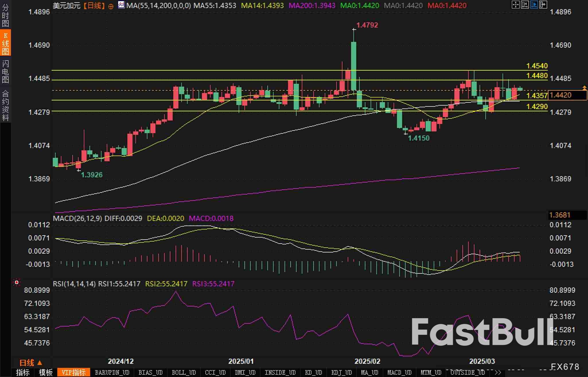
Task: Open the 日线 period dropdown at bottom left
Action: (x=31, y=363)
